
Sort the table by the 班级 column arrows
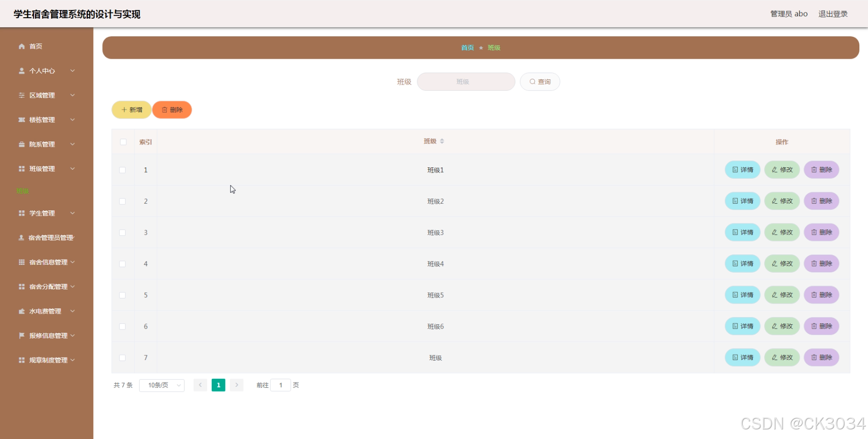(x=443, y=141)
